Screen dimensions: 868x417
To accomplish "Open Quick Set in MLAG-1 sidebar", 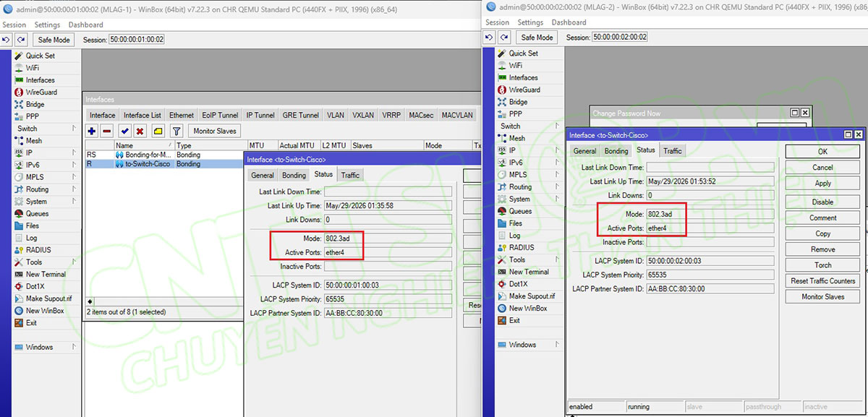I will (40, 56).
